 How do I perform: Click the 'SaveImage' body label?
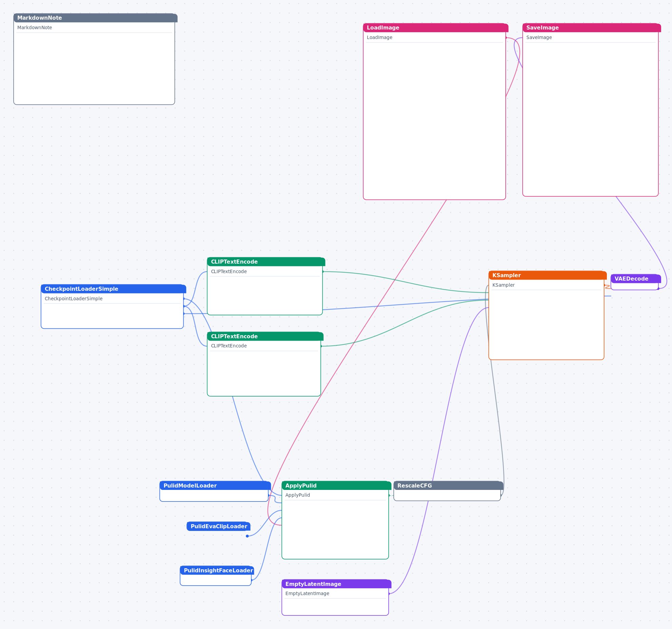point(539,38)
